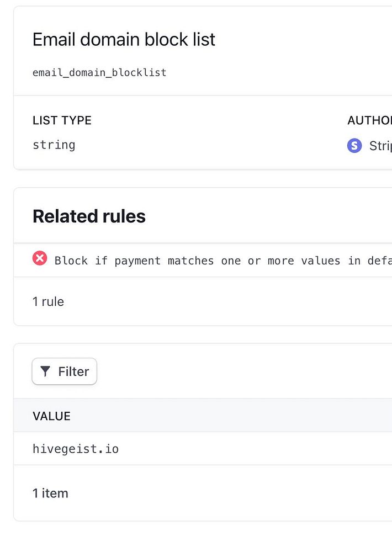Click the LIST TYPE label
The height and width of the screenshot is (552, 392).
click(x=62, y=120)
